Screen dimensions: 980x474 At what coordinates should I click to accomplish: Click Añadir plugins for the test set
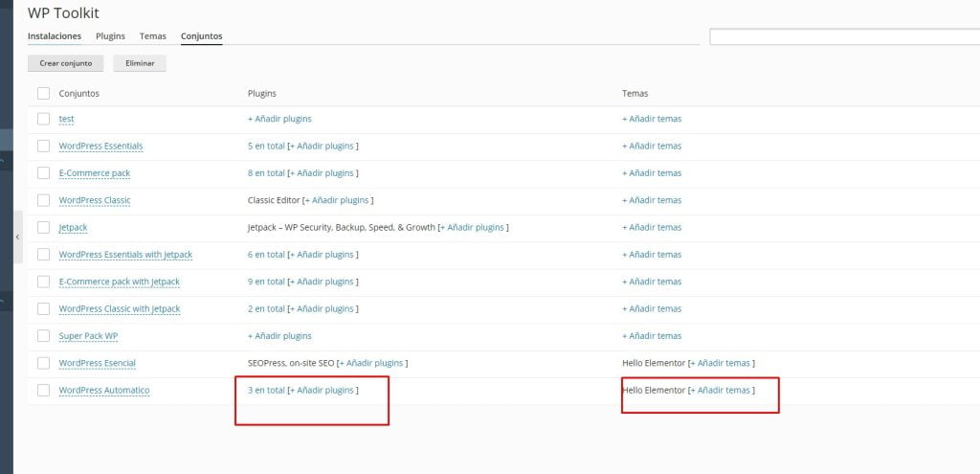(x=279, y=119)
